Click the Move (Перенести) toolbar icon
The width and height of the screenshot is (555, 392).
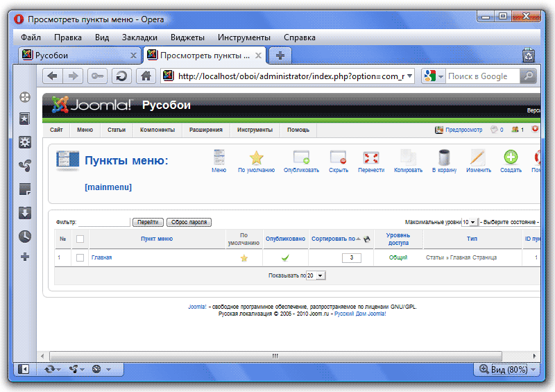[x=371, y=158]
